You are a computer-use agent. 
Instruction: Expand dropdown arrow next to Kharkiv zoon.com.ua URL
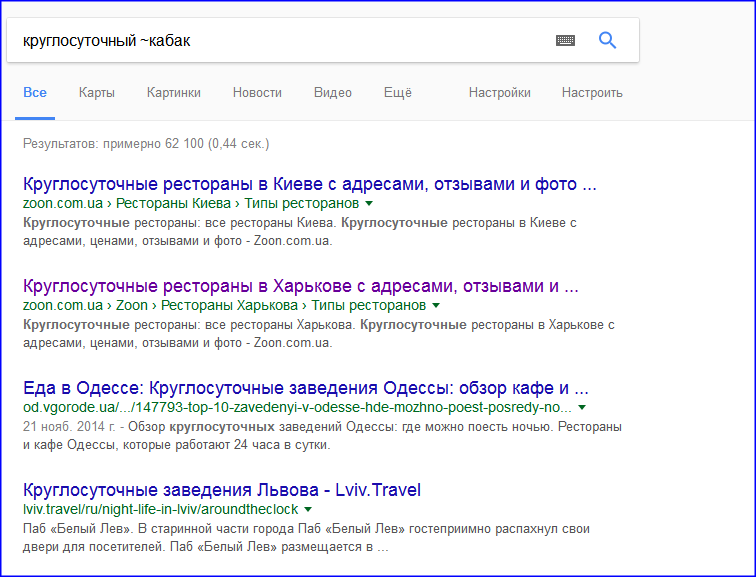tap(435, 305)
